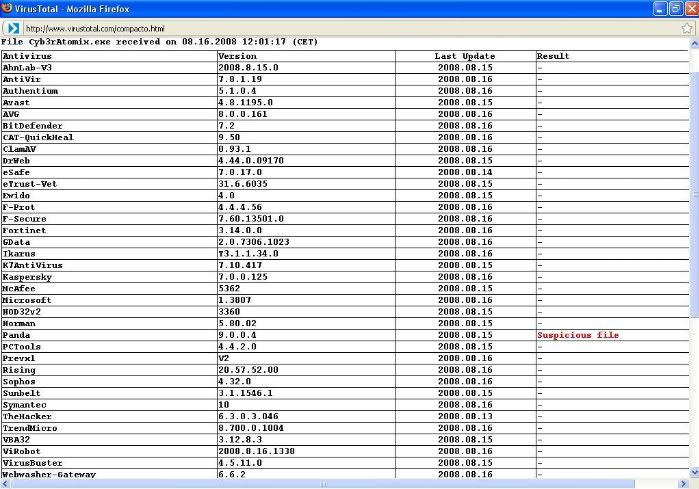Screen dimensions: 699x489
Task: Click vertical scrollbar down arrow
Action: (x=694, y=472)
